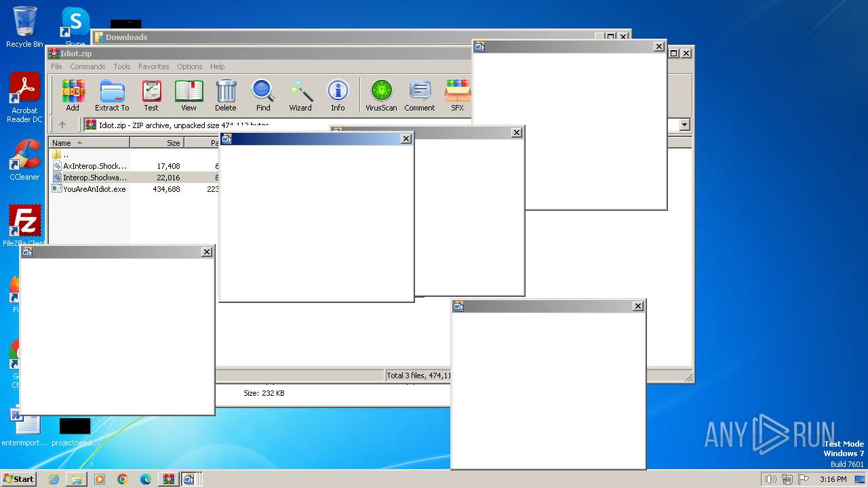Click the 3:16 PM clock
This screenshot has height=488, width=868.
click(833, 479)
